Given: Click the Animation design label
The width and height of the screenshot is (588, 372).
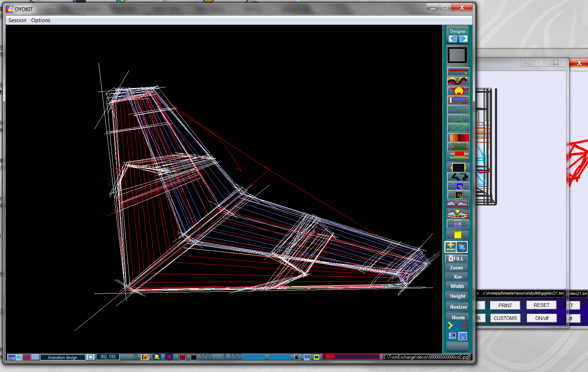Looking at the screenshot, I should pos(63,357).
